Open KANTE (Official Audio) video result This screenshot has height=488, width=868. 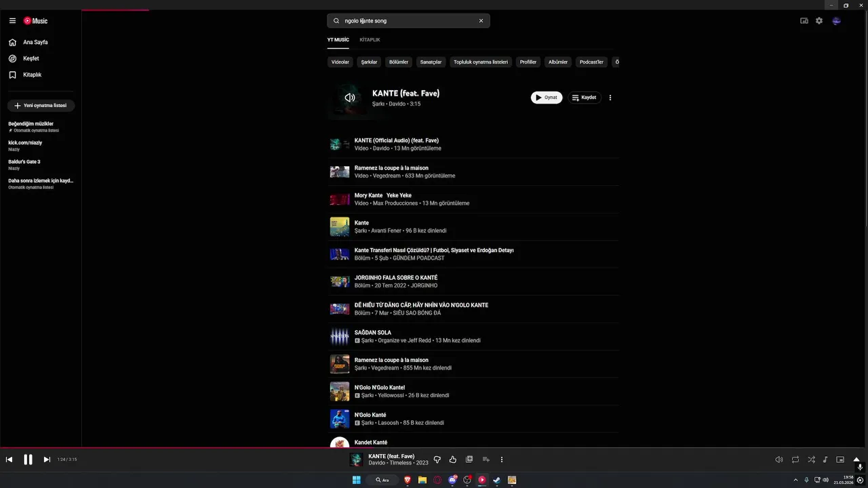coord(473,144)
